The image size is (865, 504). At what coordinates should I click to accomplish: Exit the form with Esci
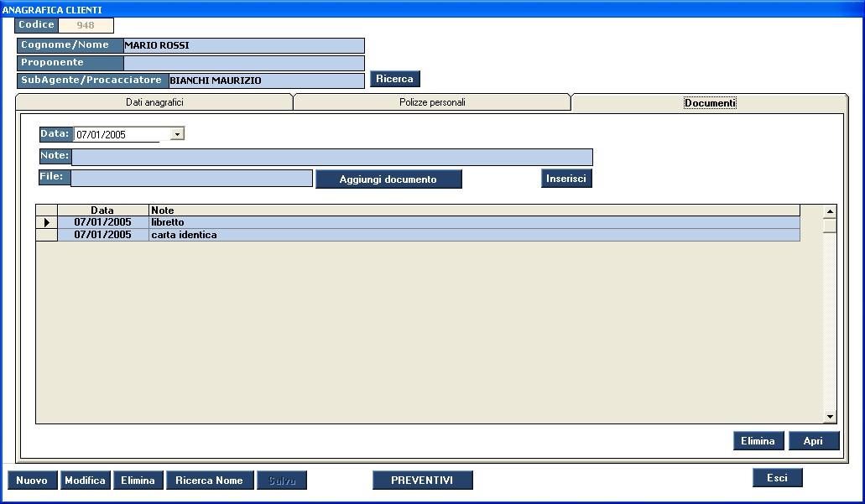click(x=777, y=477)
